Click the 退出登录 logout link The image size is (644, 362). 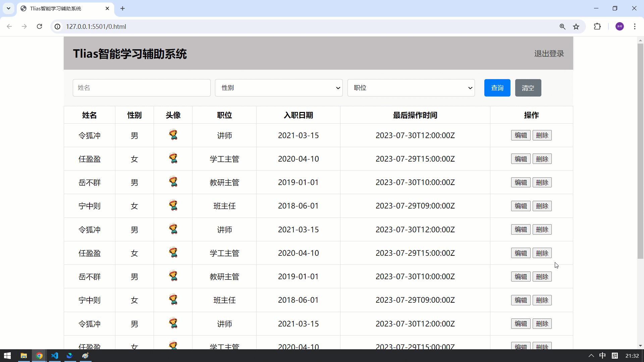549,54
